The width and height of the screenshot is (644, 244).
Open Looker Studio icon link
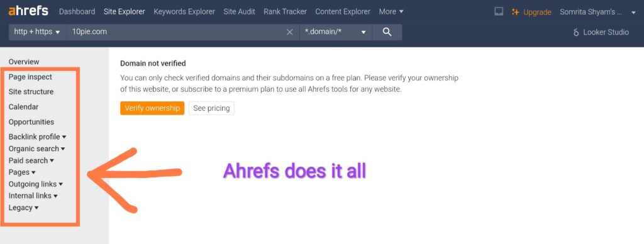tap(576, 32)
